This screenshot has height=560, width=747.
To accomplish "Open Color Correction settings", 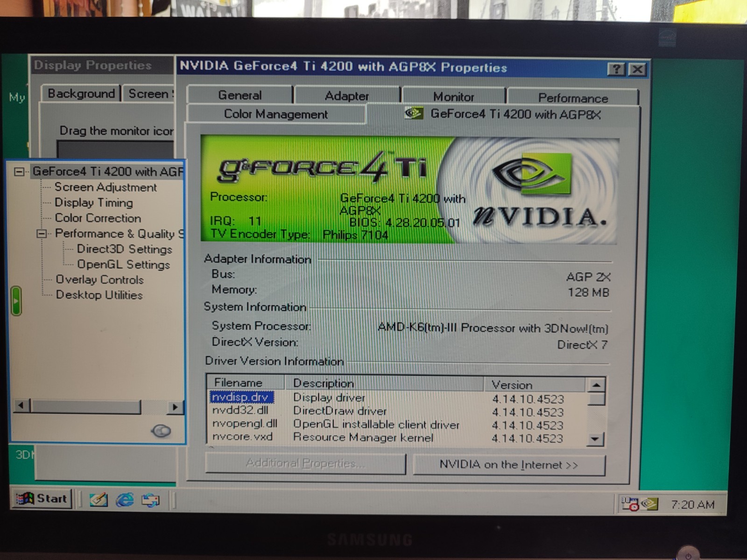I will click(x=98, y=218).
